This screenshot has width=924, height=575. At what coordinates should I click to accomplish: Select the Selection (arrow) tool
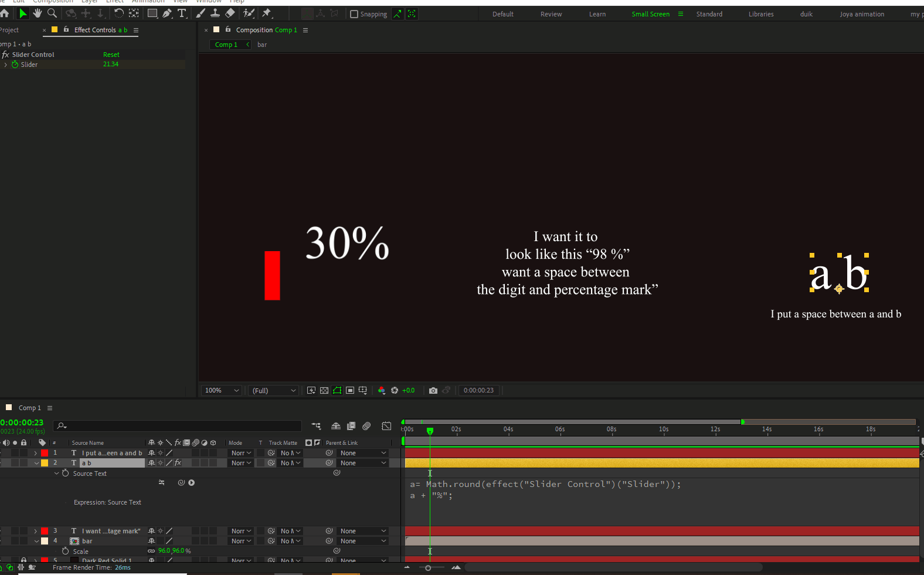[x=23, y=13]
